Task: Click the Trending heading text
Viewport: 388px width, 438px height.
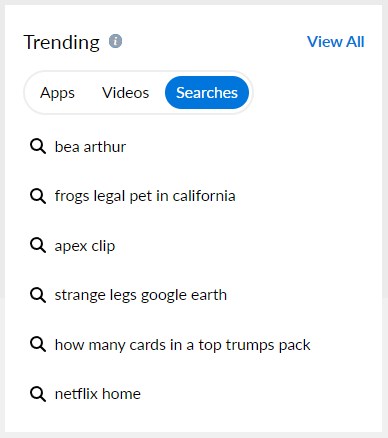Action: point(62,42)
